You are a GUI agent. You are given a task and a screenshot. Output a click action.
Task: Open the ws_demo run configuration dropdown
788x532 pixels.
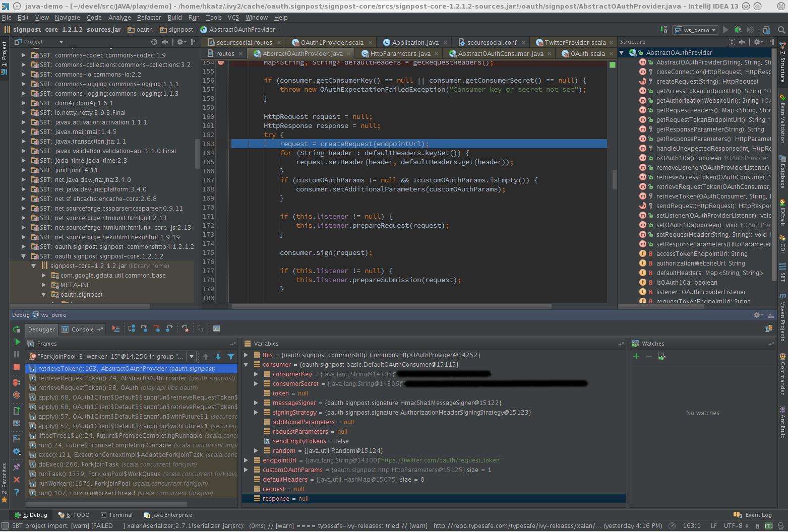click(696, 30)
